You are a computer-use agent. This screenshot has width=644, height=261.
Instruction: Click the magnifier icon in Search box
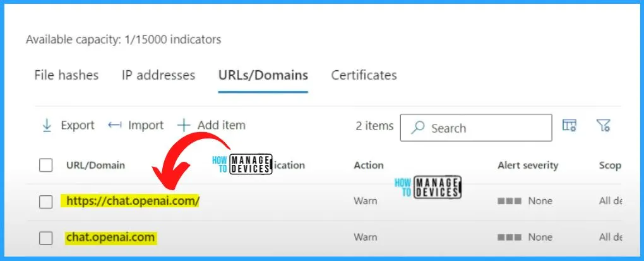tap(418, 128)
